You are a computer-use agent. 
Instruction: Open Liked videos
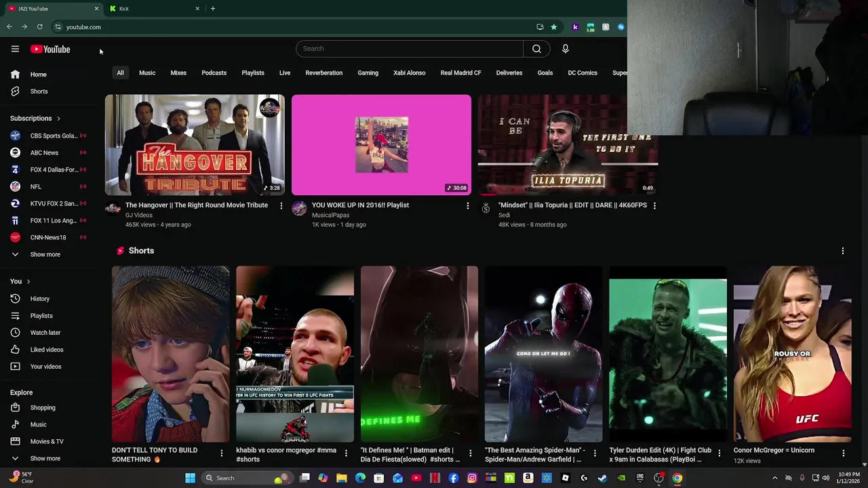47,350
